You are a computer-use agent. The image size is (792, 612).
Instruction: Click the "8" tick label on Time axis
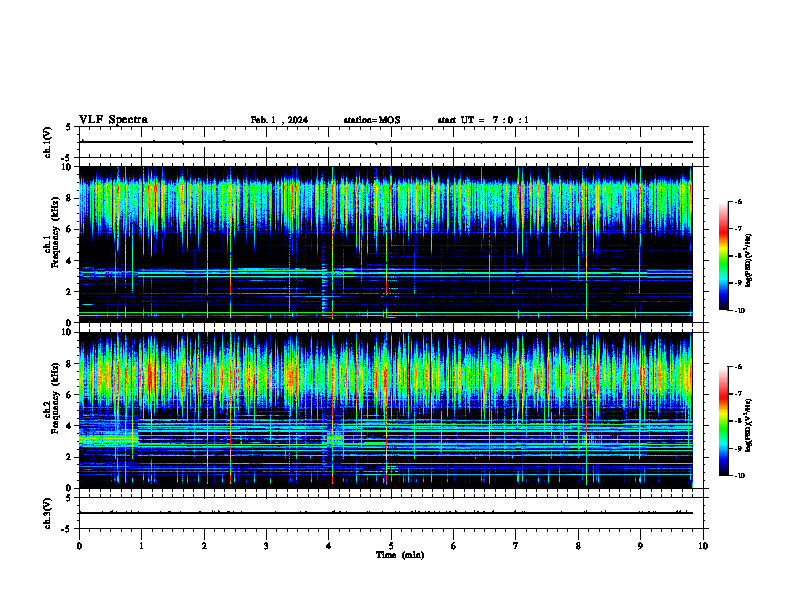(578, 546)
